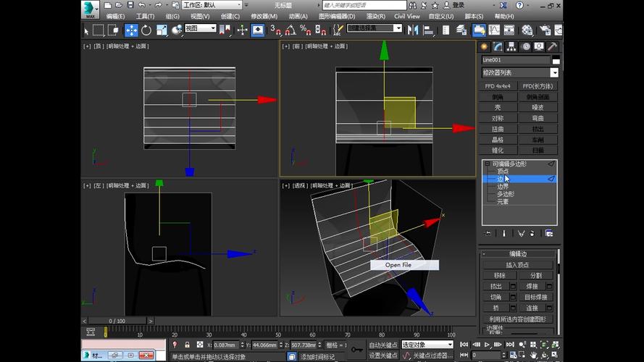Open the Help question mark icon

coord(519,5)
